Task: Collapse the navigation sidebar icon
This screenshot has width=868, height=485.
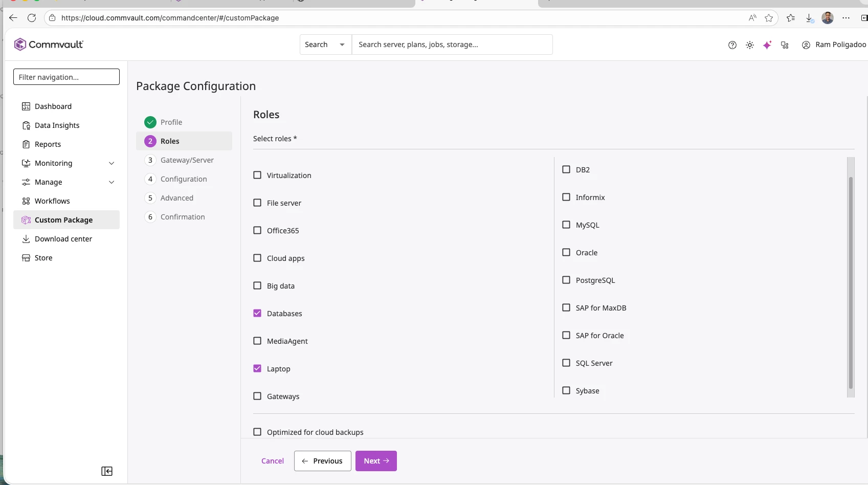Action: click(x=107, y=471)
